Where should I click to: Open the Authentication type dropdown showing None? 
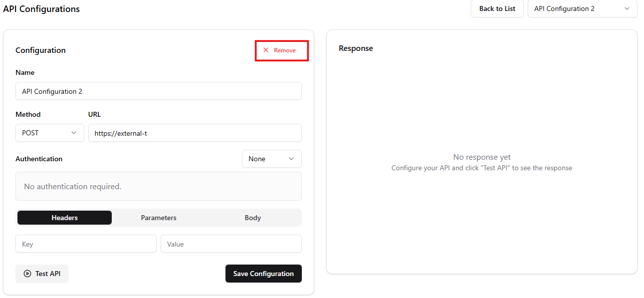[271, 158]
